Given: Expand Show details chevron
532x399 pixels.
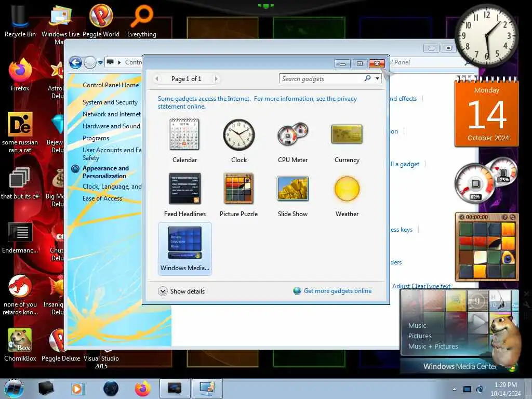Looking at the screenshot, I should [x=163, y=291].
